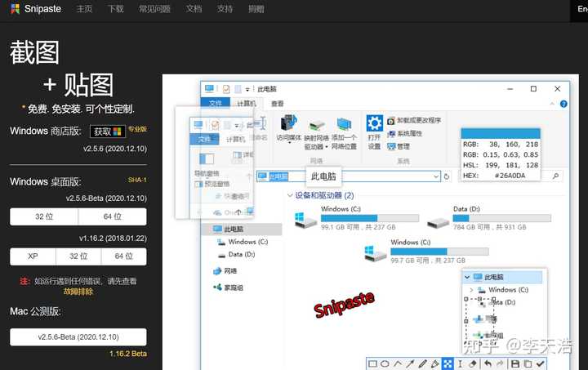Open the 映射网络驱动器 dropdown arrow
The height and width of the screenshot is (370, 588).
pos(326,147)
